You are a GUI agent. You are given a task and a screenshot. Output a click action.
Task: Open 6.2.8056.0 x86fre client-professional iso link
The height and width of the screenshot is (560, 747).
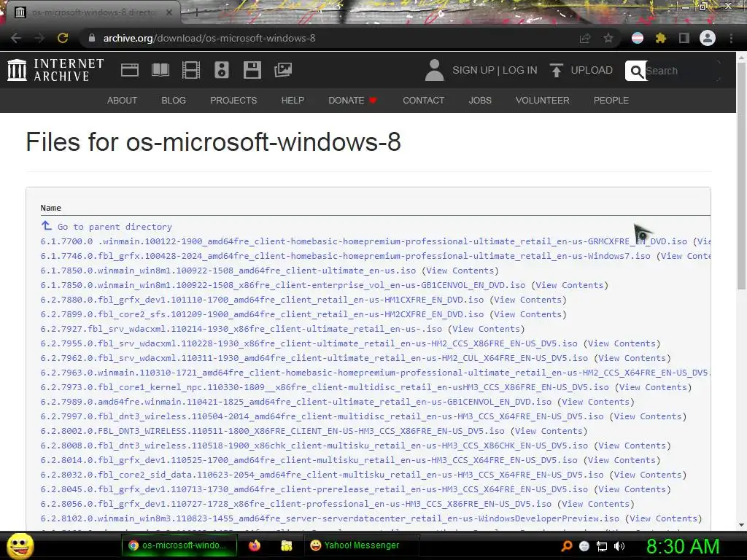tap(296, 504)
